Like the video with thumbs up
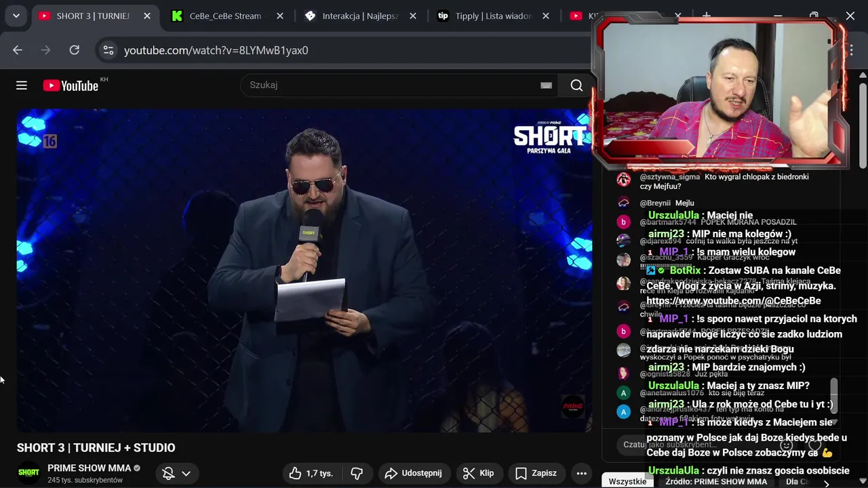 point(311,473)
